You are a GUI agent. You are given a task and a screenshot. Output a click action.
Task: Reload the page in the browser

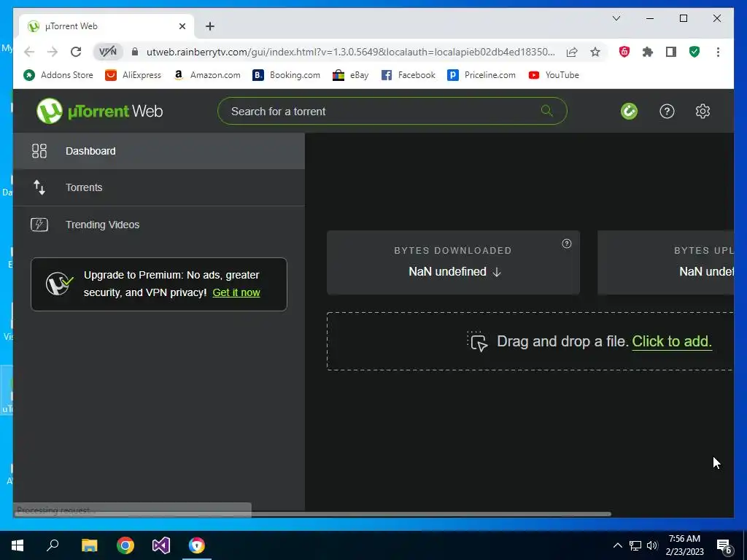(76, 52)
